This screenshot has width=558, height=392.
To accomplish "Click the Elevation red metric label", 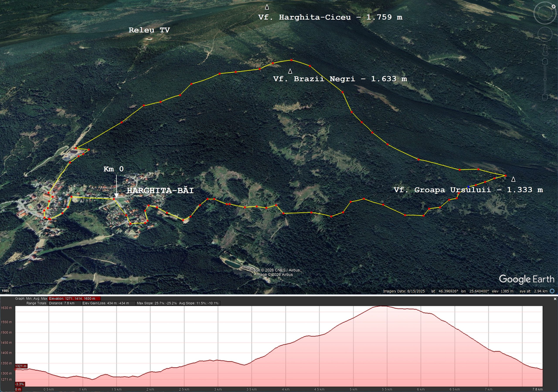I will coord(74,299).
